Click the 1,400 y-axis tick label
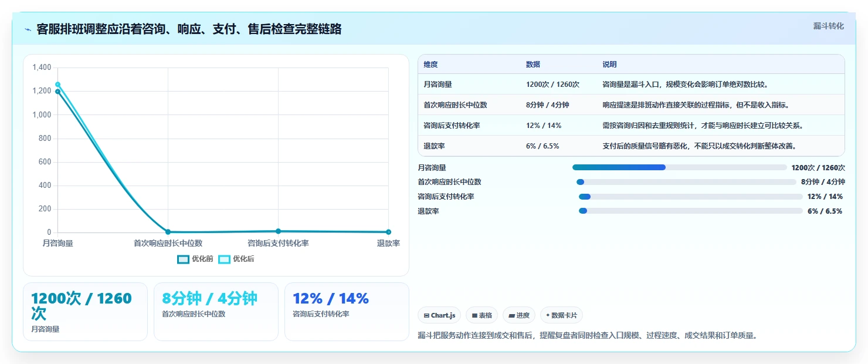Screen dimensions: 868x364 click(42, 68)
